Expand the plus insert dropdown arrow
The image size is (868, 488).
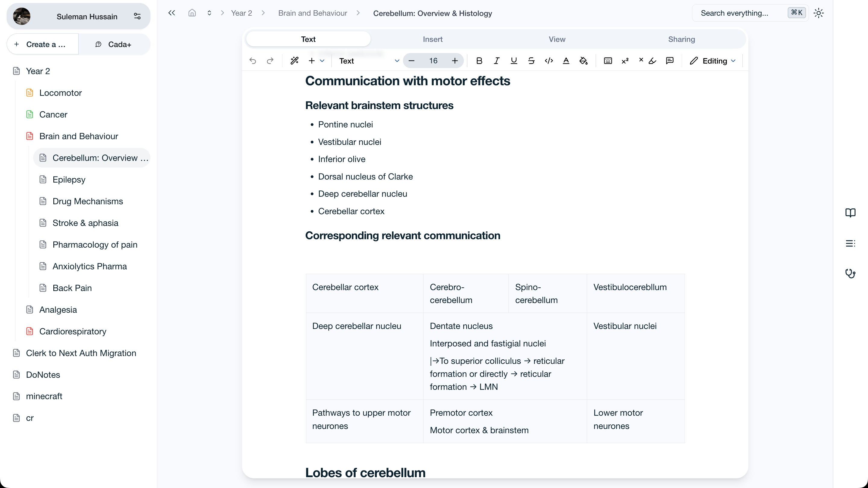(x=322, y=61)
